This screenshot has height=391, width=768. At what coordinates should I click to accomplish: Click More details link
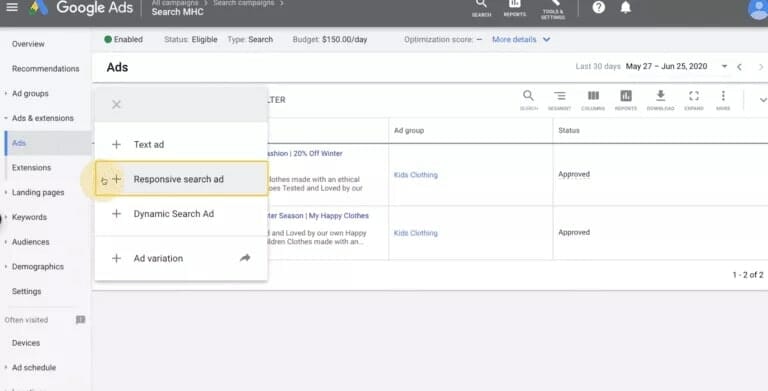pyautogui.click(x=514, y=39)
